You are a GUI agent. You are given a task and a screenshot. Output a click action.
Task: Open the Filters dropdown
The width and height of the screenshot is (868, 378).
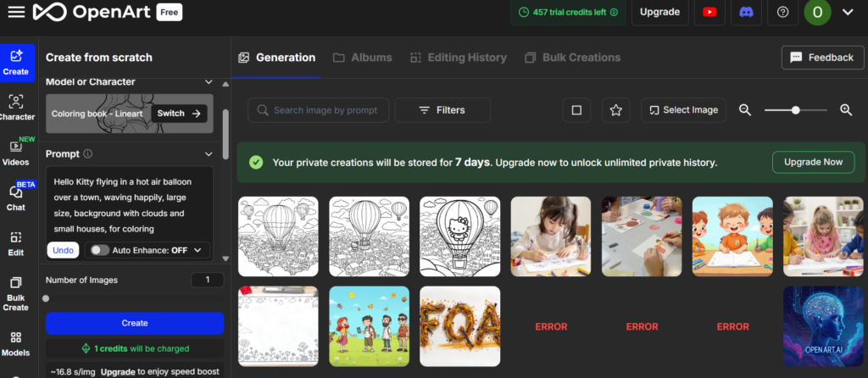442,110
